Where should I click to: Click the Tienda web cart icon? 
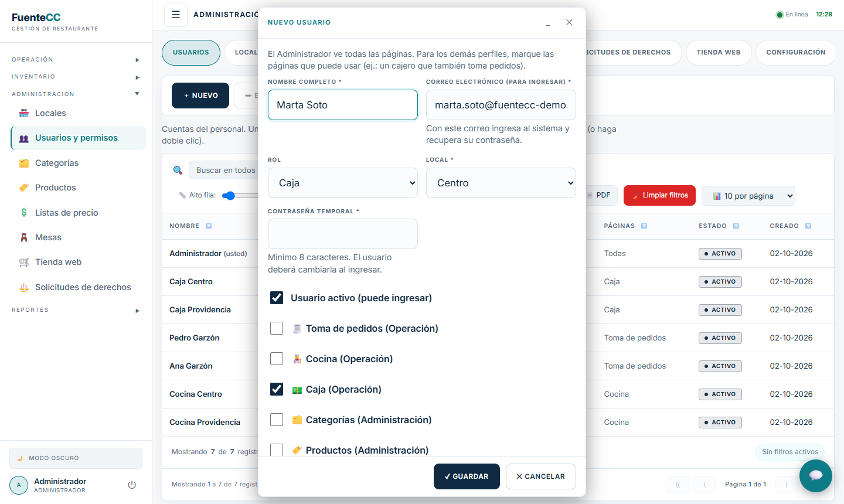[24, 262]
